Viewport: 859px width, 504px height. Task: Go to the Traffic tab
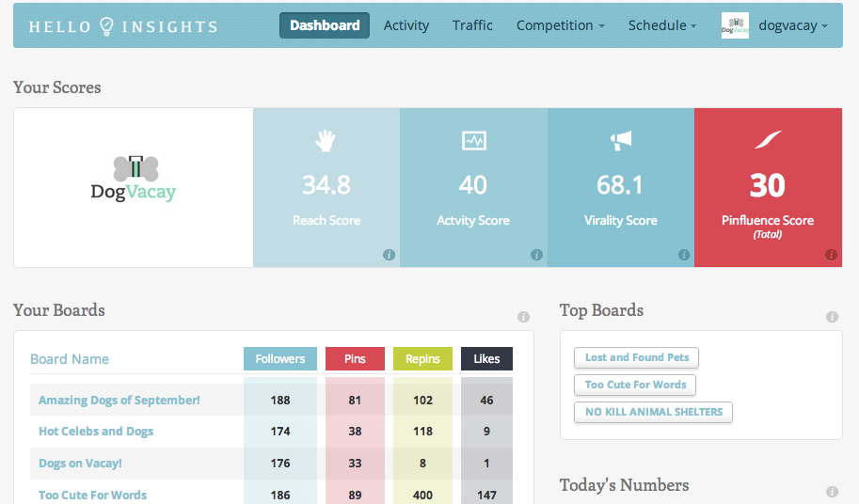[472, 25]
